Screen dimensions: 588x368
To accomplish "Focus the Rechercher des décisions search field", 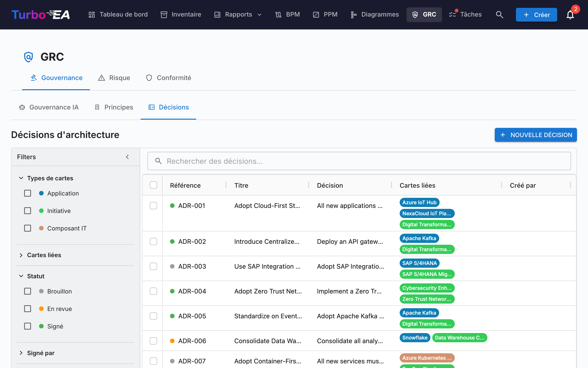I will 359,161.
